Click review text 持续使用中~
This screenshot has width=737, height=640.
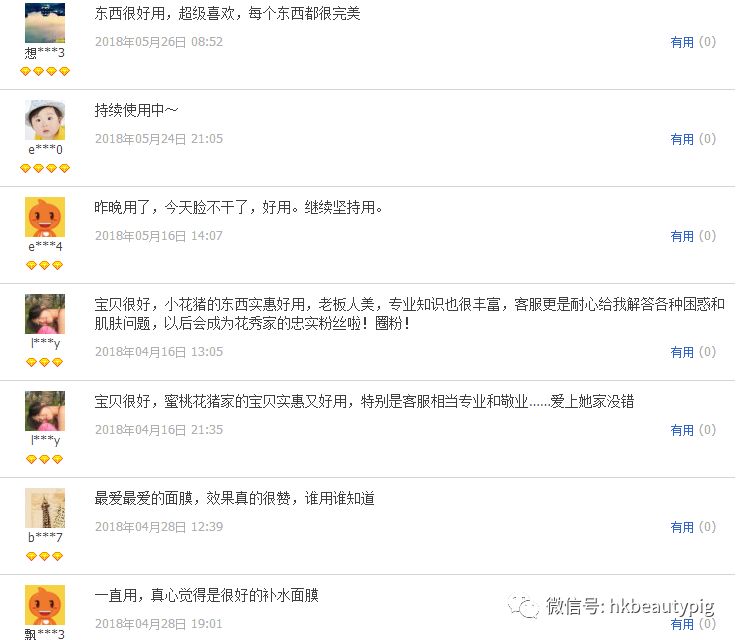pyautogui.click(x=136, y=110)
